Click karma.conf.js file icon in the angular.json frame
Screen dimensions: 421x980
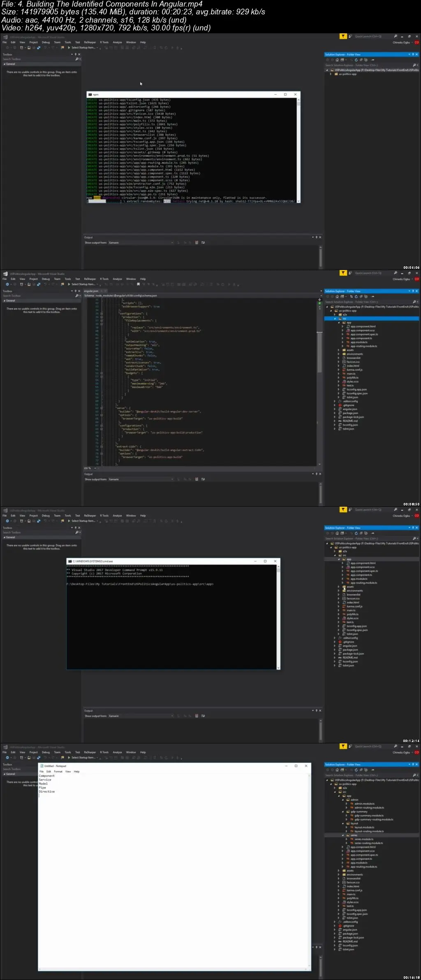[344, 370]
